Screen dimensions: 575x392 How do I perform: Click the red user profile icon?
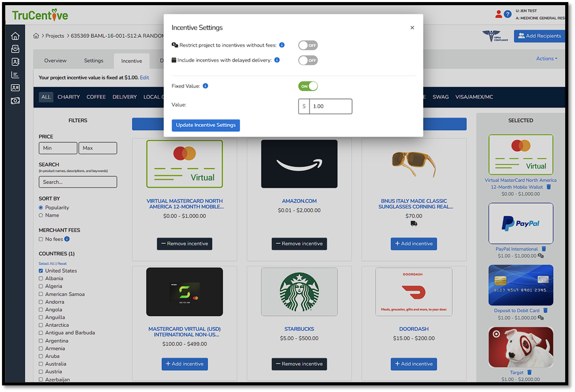click(499, 14)
